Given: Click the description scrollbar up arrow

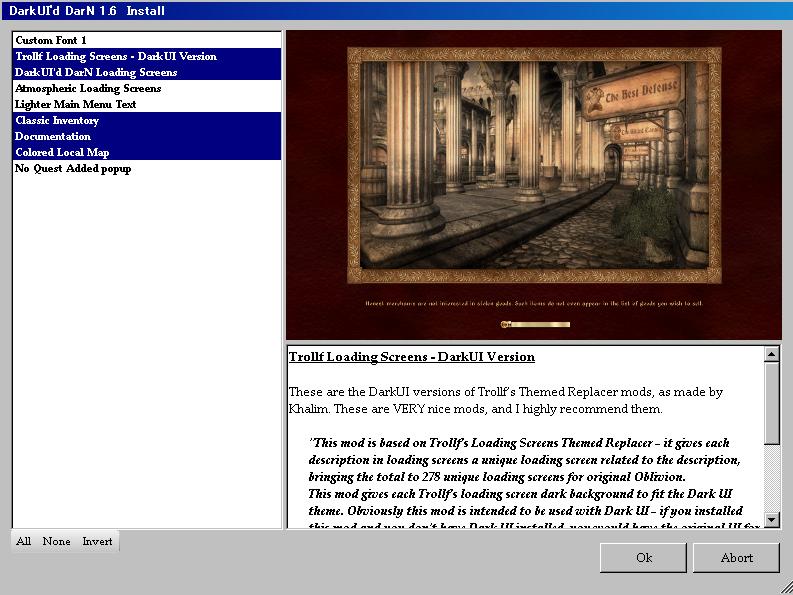Looking at the screenshot, I should coord(771,354).
